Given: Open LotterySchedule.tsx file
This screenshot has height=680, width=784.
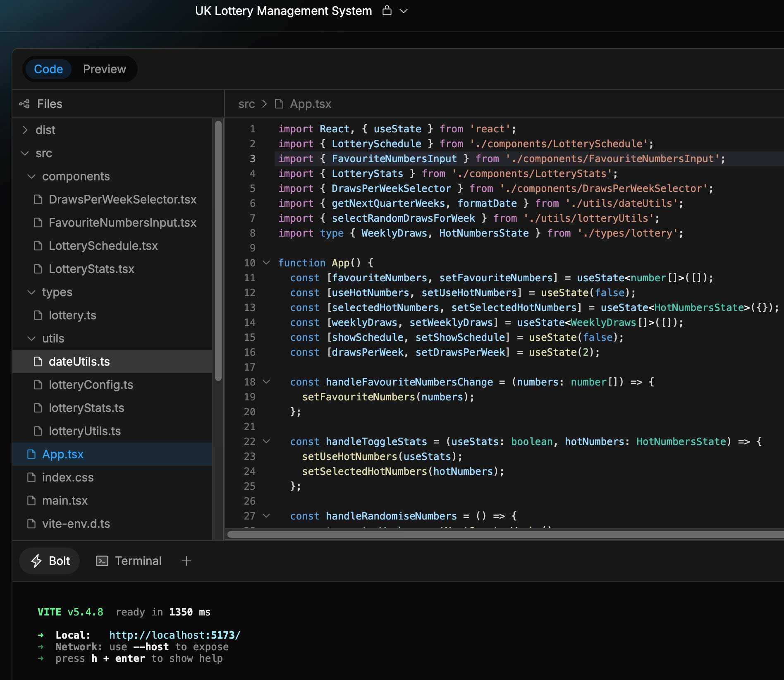Looking at the screenshot, I should click(x=112, y=246).
